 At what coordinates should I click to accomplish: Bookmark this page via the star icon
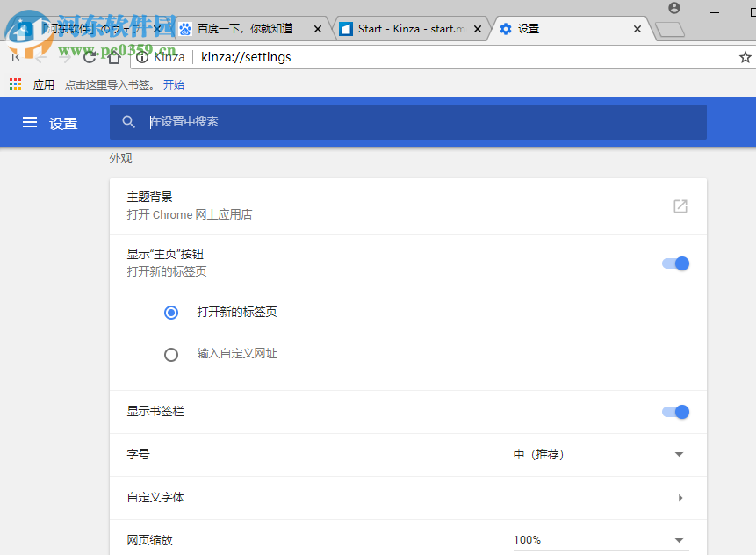click(745, 56)
